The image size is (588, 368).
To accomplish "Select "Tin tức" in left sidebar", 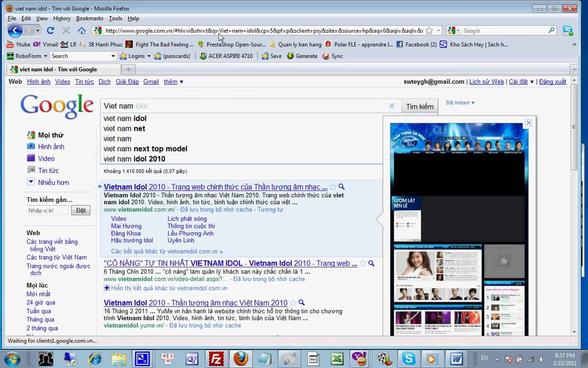I will (x=48, y=171).
